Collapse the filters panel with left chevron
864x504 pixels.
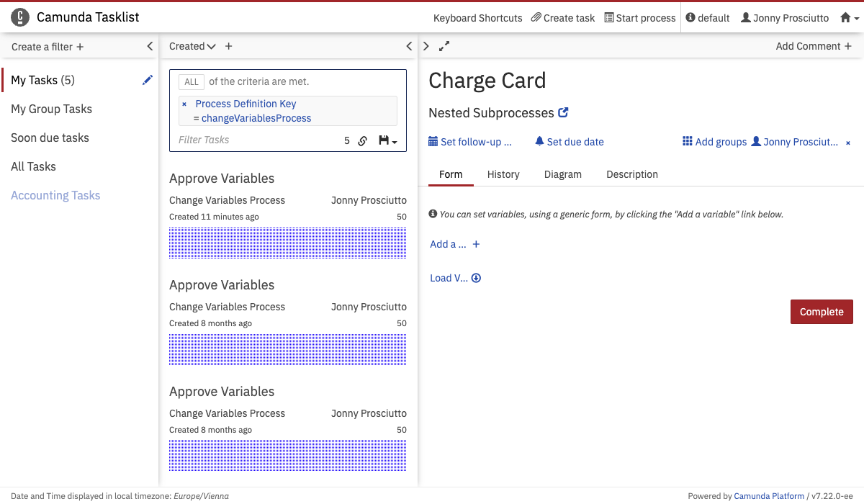150,46
